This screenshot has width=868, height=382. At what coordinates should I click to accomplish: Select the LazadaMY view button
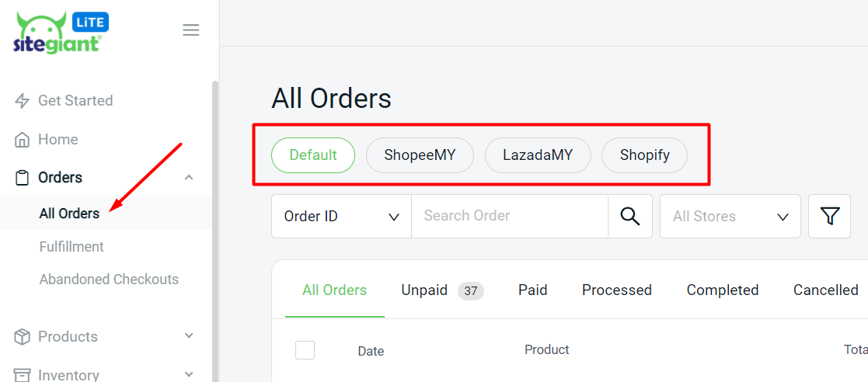(x=538, y=155)
